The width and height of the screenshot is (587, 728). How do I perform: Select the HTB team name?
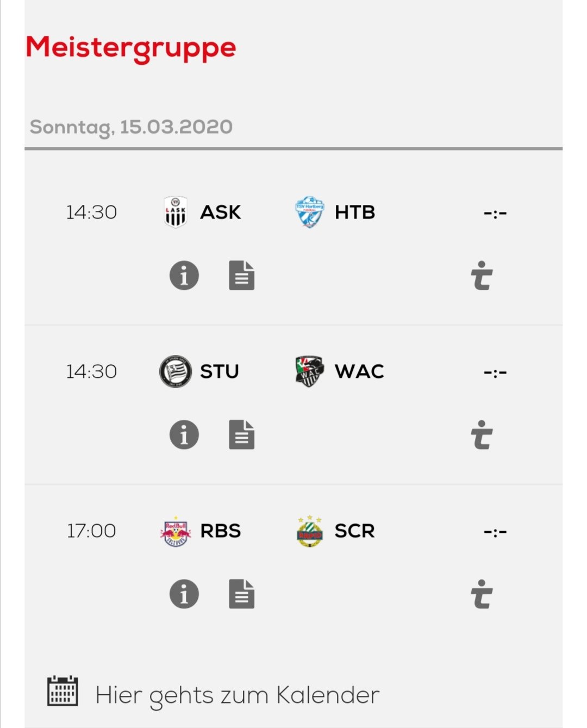click(x=355, y=212)
